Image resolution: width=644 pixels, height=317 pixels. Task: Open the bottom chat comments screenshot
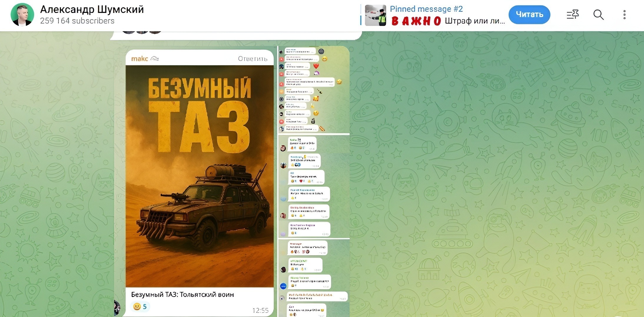314,278
